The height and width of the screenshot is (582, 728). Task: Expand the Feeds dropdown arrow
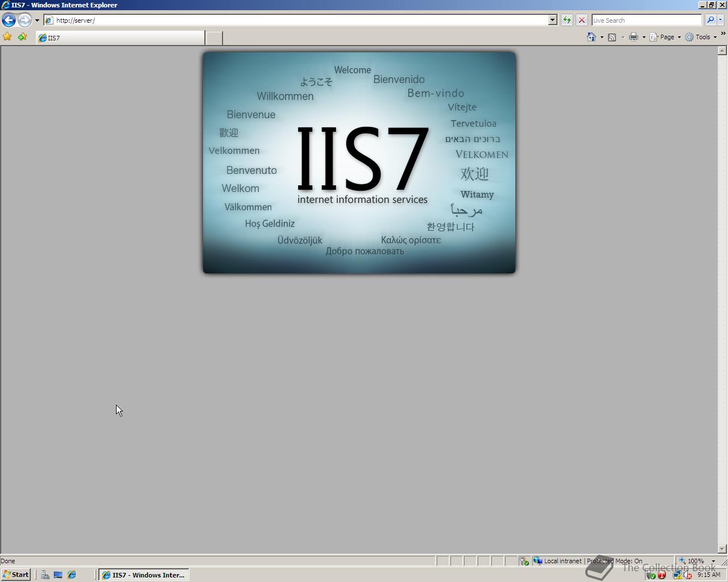click(623, 37)
